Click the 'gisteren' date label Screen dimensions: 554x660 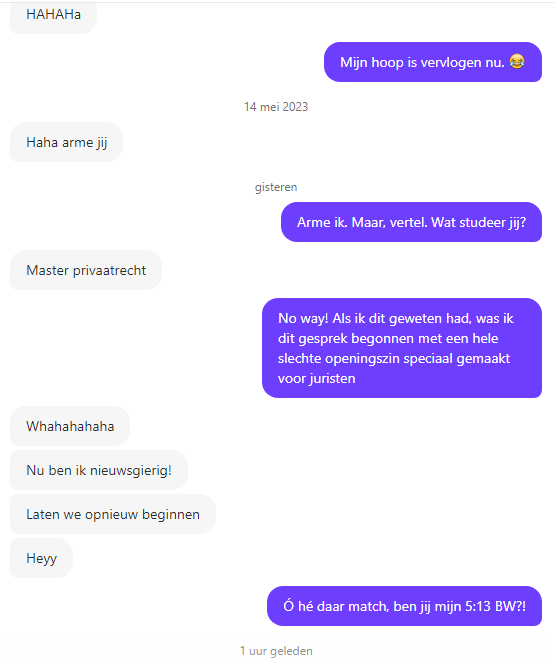point(276,187)
